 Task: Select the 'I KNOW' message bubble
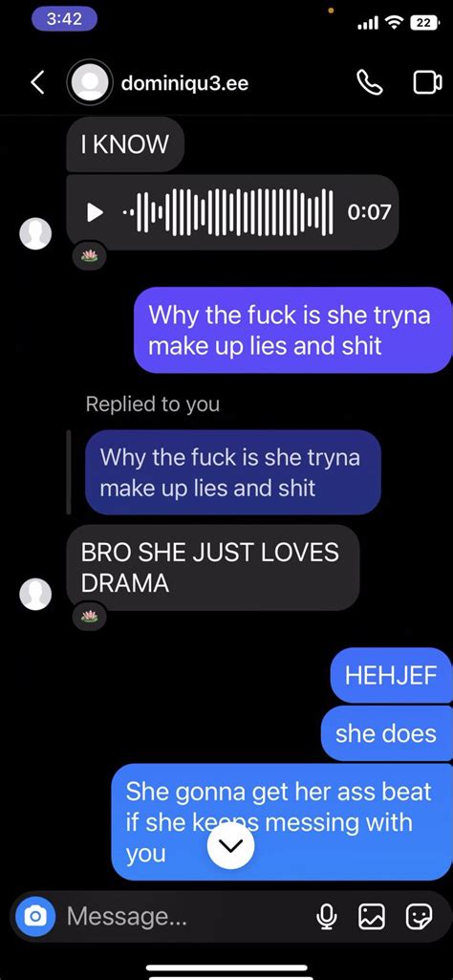pyautogui.click(x=125, y=145)
